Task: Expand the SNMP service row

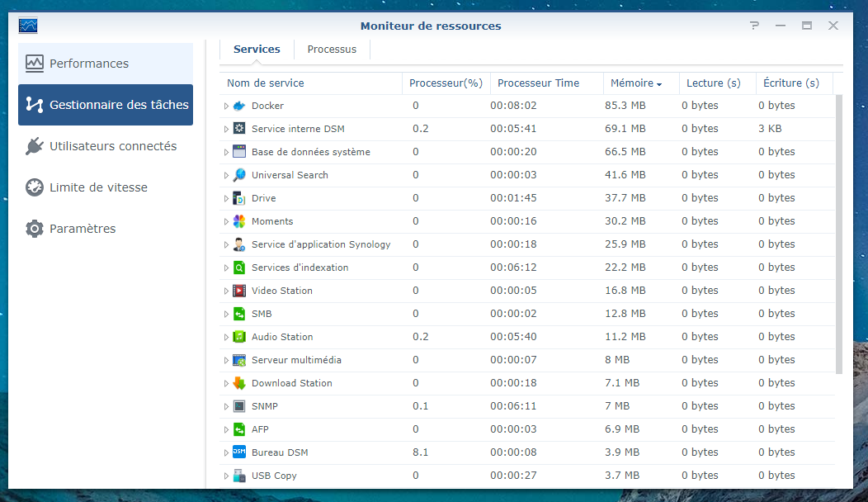Action: 226,406
